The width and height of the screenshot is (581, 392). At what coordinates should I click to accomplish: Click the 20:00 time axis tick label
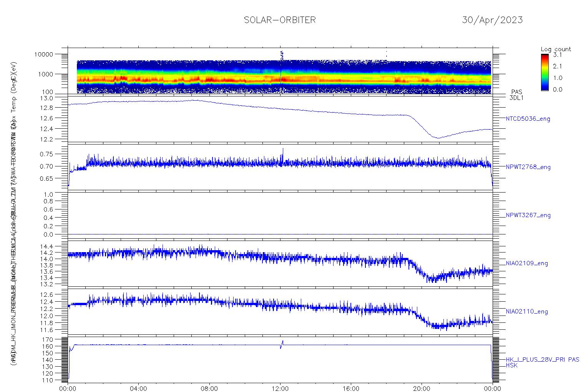pos(422,388)
